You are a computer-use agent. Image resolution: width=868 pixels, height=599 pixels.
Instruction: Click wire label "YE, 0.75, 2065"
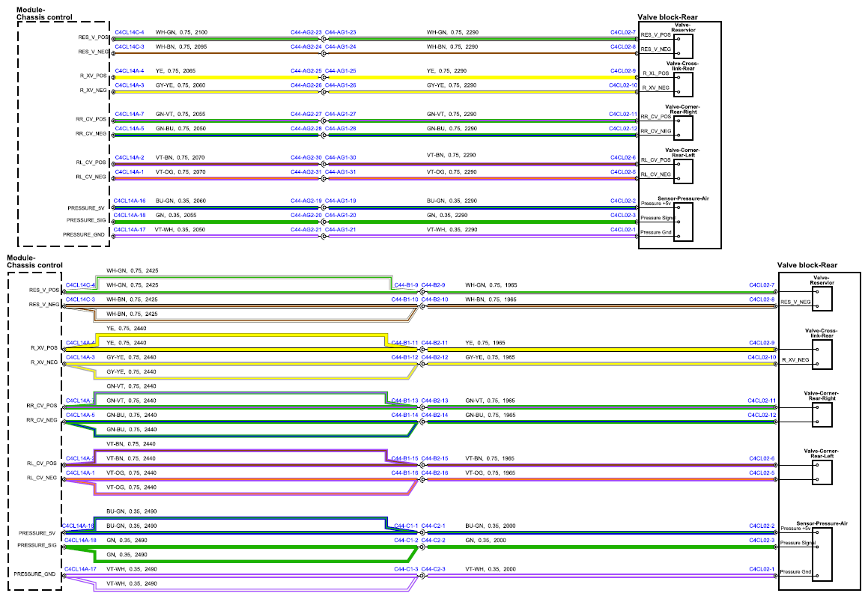pyautogui.click(x=175, y=71)
